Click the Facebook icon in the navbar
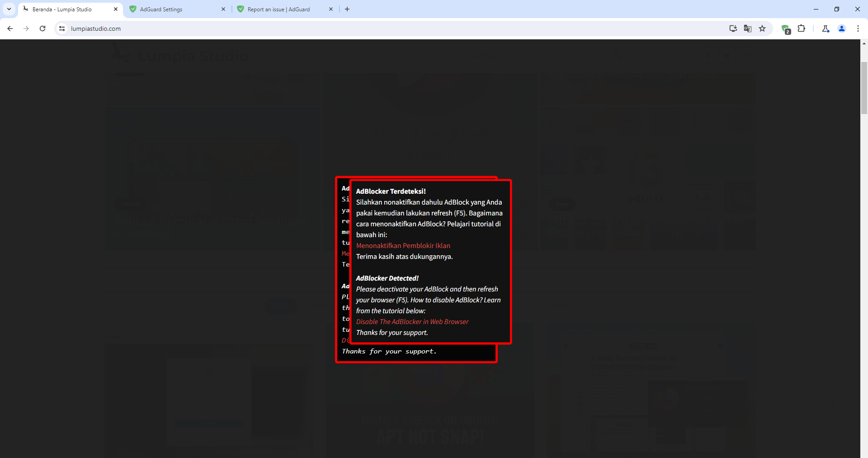This screenshot has width=868, height=458. tap(708, 56)
